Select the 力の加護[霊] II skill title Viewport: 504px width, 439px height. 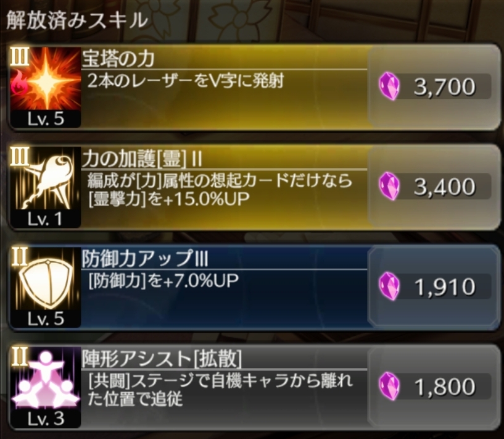click(x=142, y=159)
